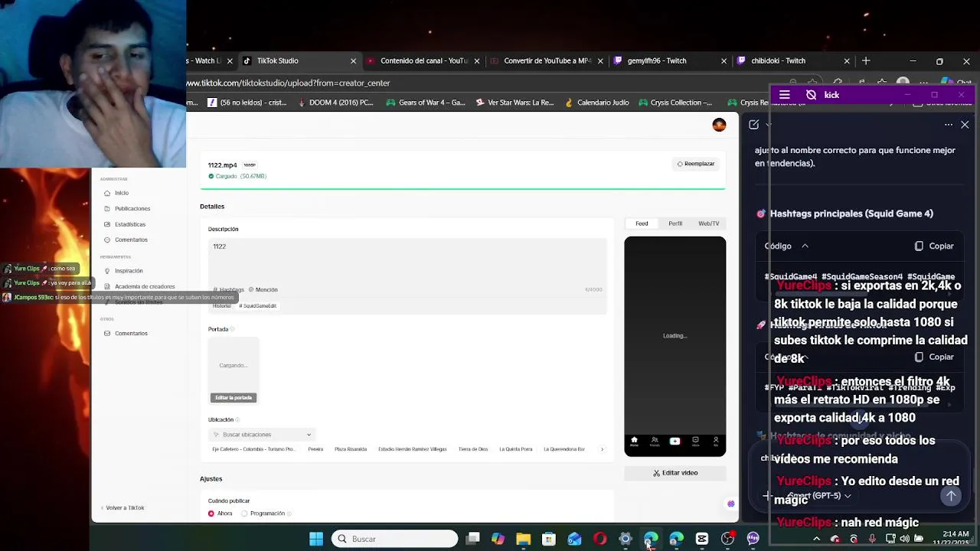The width and height of the screenshot is (980, 551).
Task: Click Volver a TikTok link
Action: (122, 507)
